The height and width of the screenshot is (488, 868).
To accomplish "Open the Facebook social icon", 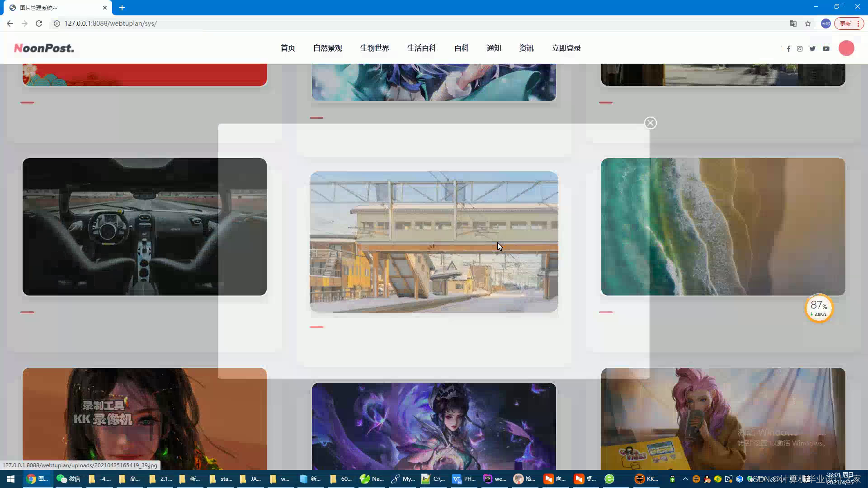I will pos(788,49).
